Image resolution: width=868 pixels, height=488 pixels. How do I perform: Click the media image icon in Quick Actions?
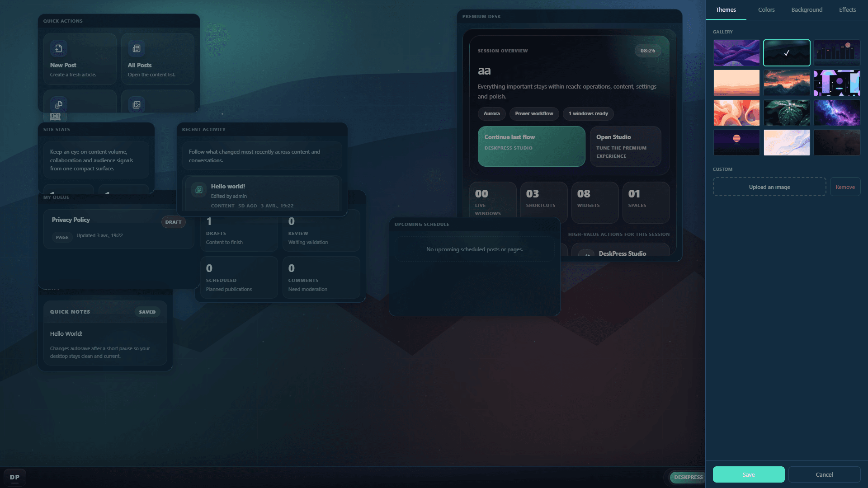[137, 104]
